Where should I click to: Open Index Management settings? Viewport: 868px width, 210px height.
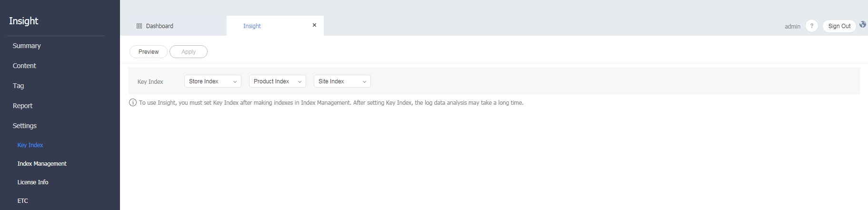coord(42,164)
